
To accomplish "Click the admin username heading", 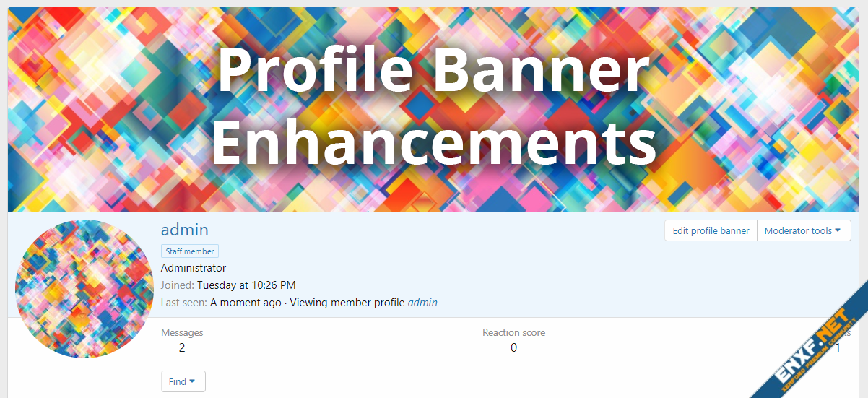I will [184, 230].
